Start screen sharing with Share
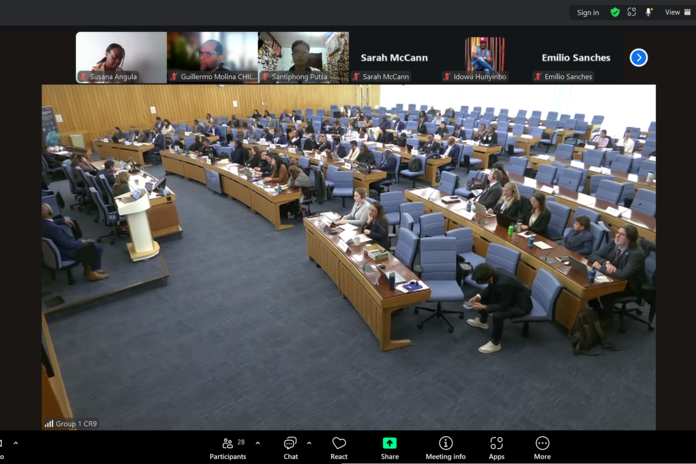696x464 pixels. [389, 446]
